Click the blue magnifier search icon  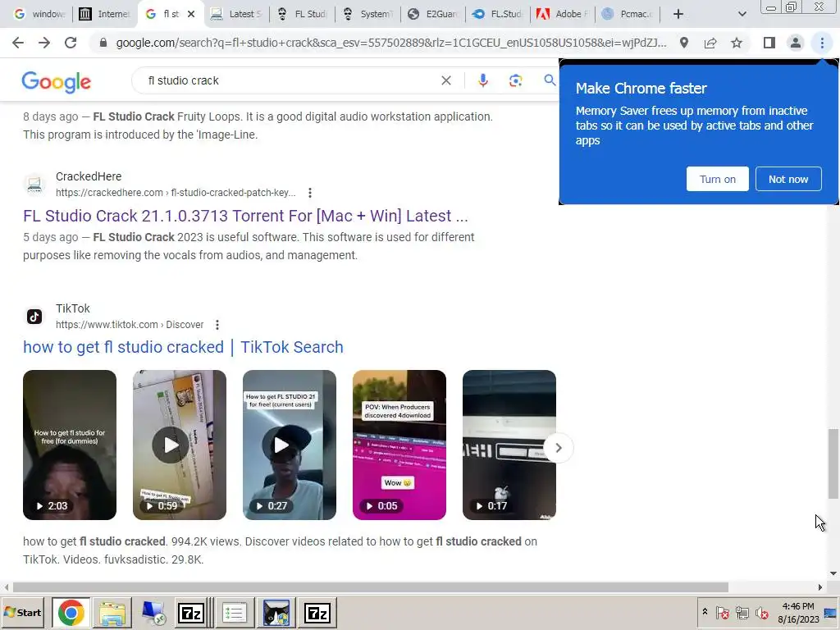pos(550,80)
